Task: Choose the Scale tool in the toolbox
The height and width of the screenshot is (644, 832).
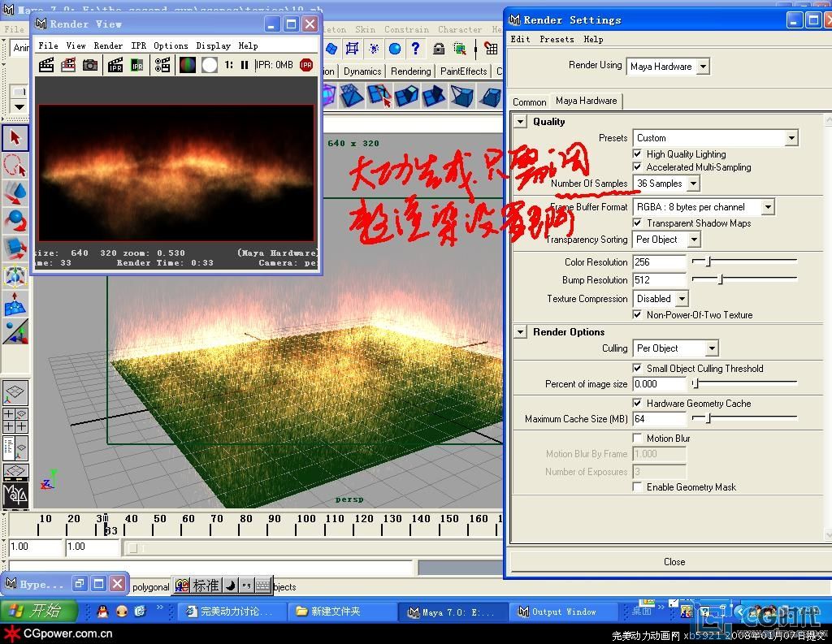Action: point(15,249)
